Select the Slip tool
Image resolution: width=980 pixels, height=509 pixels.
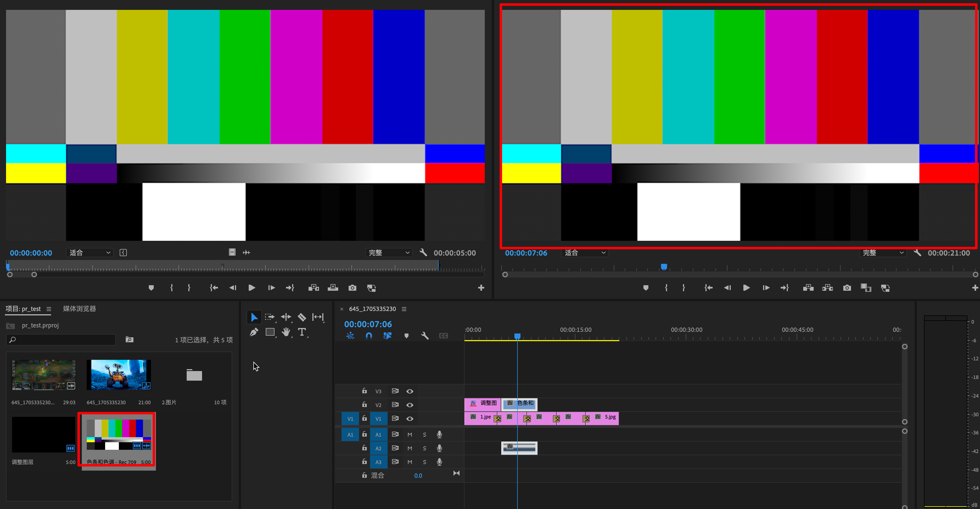click(318, 317)
